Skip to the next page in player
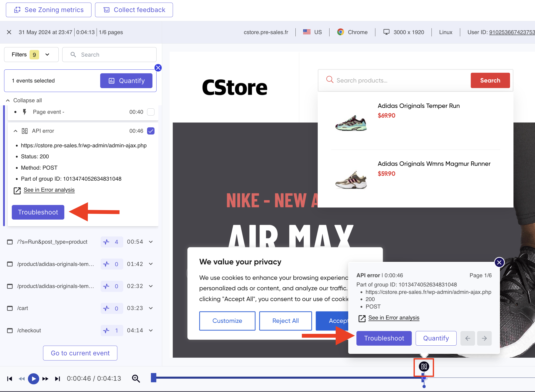The width and height of the screenshot is (535, 392). pyautogui.click(x=57, y=379)
